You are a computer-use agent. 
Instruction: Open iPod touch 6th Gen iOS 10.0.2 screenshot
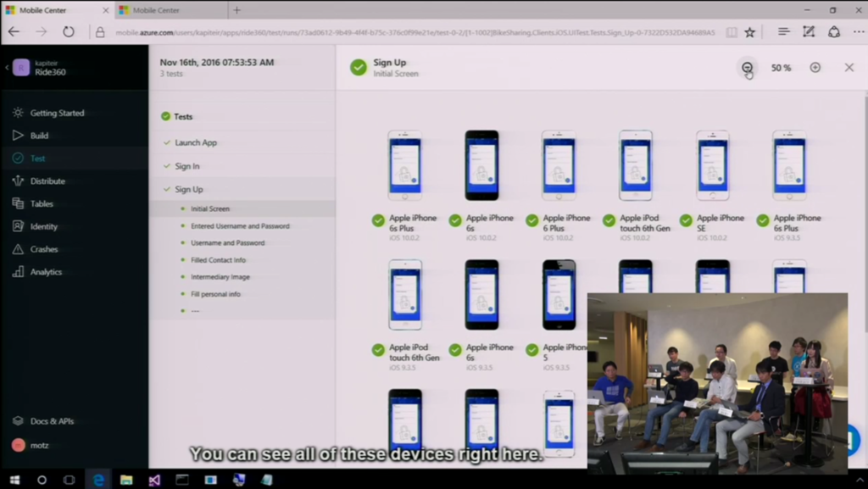coord(636,165)
